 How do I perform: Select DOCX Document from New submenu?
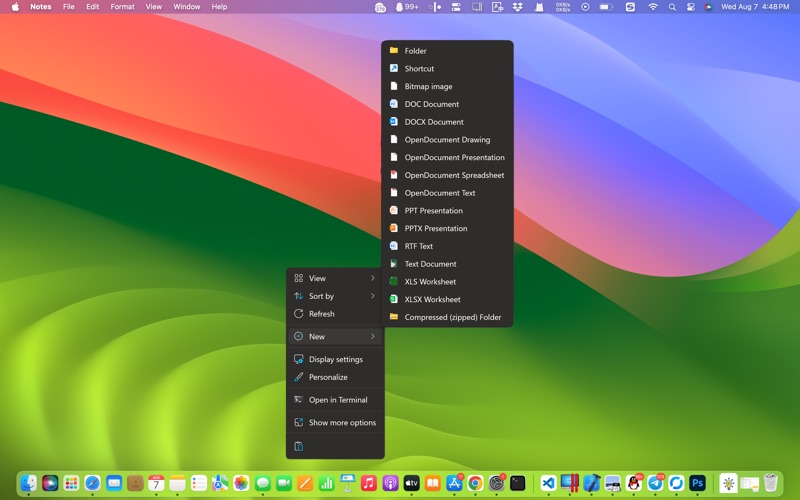tap(433, 122)
